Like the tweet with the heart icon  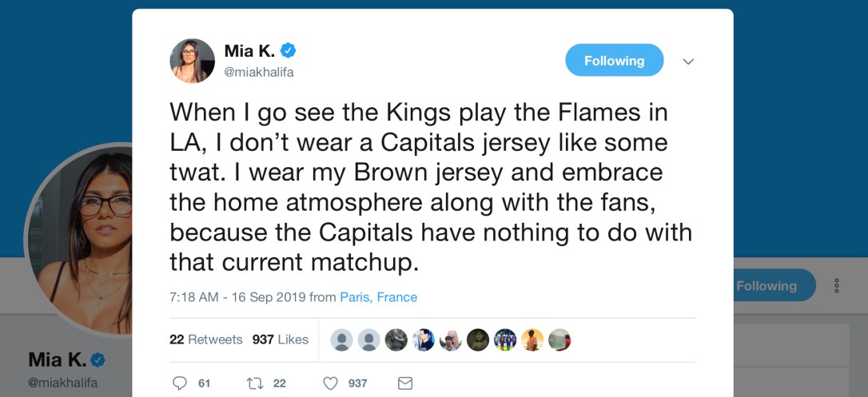[330, 383]
